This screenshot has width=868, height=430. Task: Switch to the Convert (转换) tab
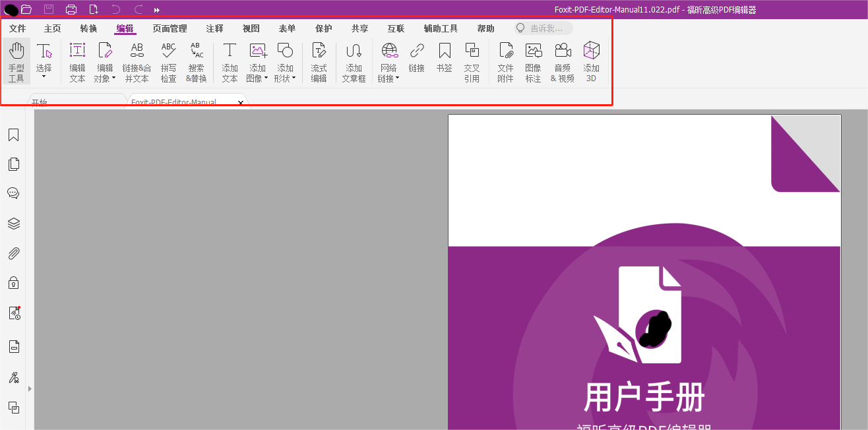(x=88, y=28)
